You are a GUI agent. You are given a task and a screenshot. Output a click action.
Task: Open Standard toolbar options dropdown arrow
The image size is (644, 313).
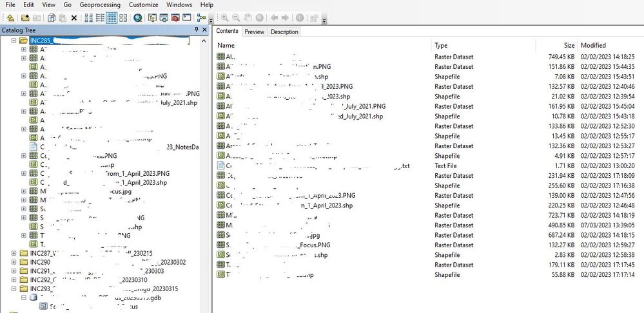tap(211, 21)
